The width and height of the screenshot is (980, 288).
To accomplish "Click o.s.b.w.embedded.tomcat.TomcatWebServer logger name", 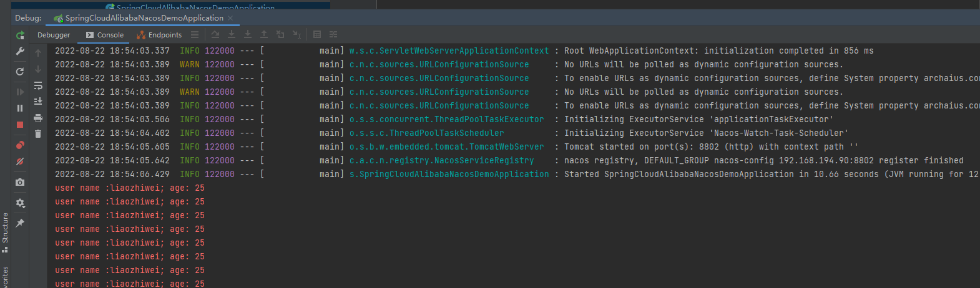I will click(x=446, y=146).
